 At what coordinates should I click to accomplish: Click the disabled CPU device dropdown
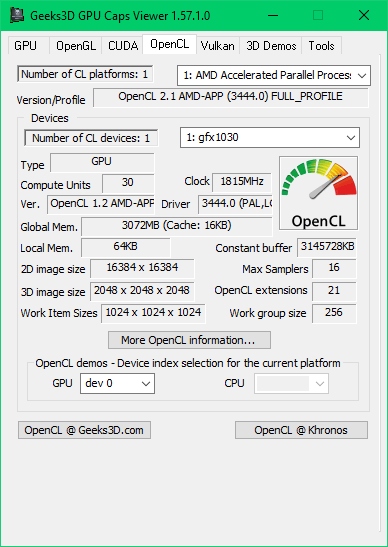(x=291, y=384)
